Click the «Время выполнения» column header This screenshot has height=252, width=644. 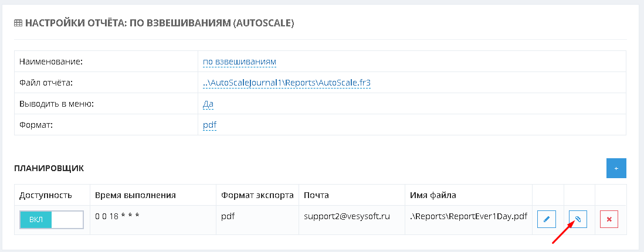[135, 195]
